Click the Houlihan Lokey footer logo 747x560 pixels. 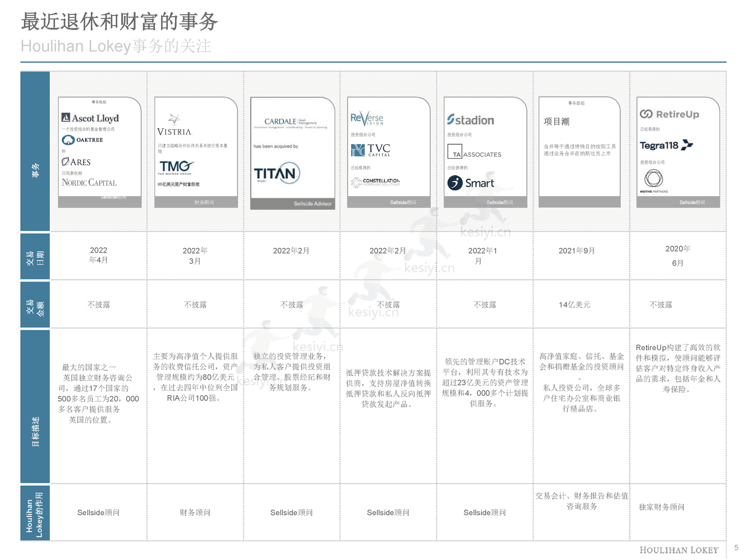click(x=679, y=550)
